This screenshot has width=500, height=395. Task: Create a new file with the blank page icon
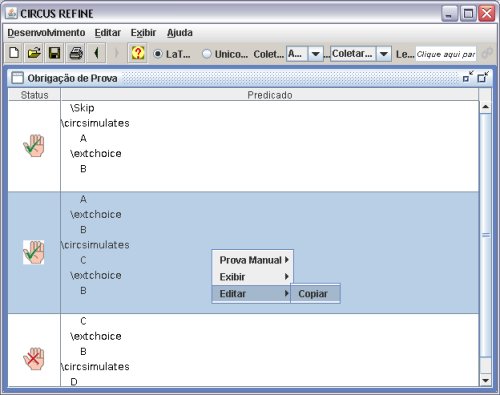[14, 53]
